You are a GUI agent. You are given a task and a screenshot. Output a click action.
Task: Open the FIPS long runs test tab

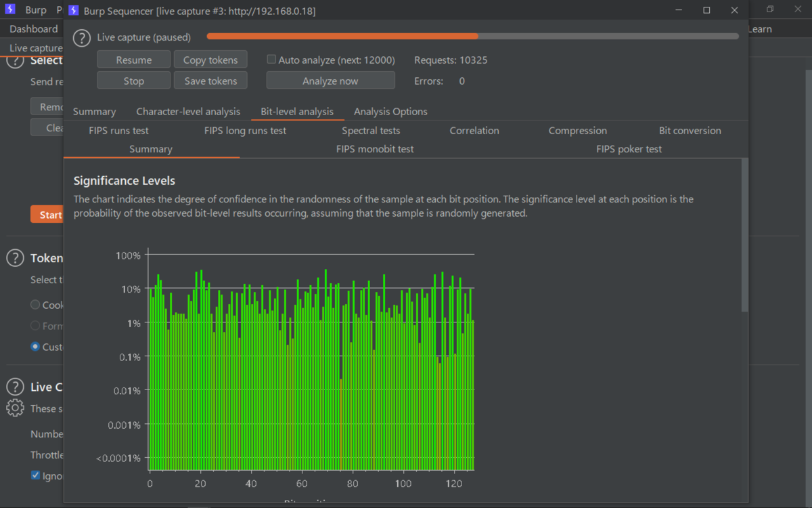tap(245, 130)
